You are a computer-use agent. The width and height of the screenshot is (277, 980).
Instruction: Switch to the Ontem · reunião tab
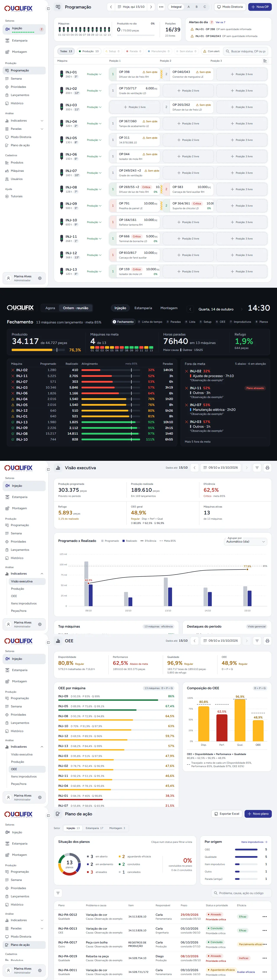75,308
